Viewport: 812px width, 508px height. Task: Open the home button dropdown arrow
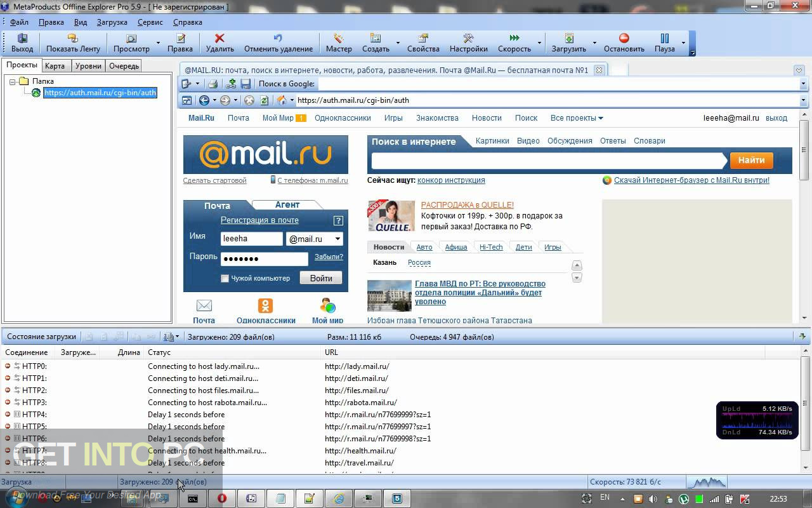[x=292, y=100]
